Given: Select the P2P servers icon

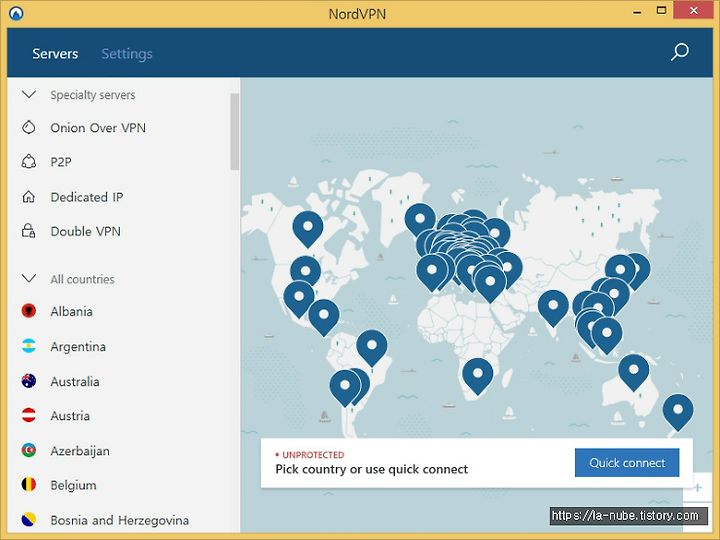Looking at the screenshot, I should (x=28, y=162).
